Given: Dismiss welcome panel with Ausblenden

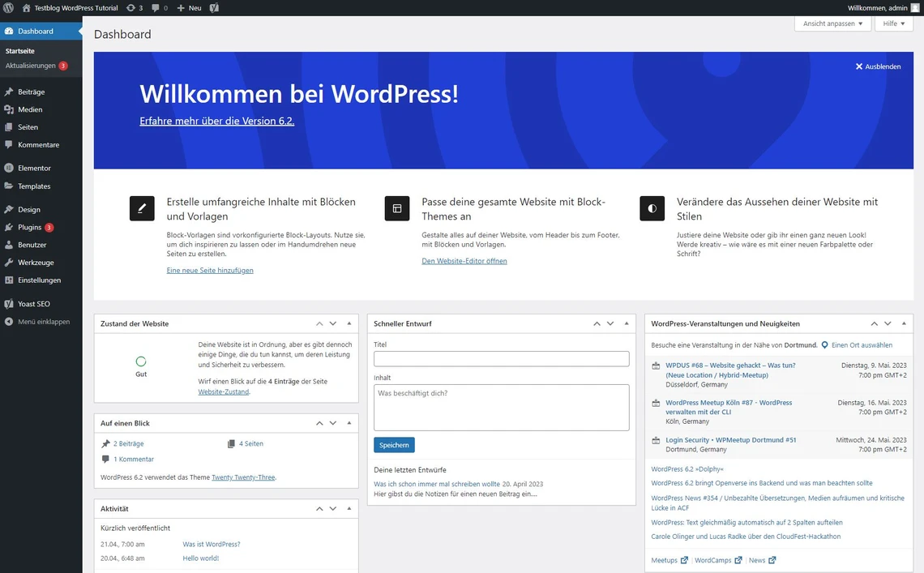Looking at the screenshot, I should [x=878, y=66].
